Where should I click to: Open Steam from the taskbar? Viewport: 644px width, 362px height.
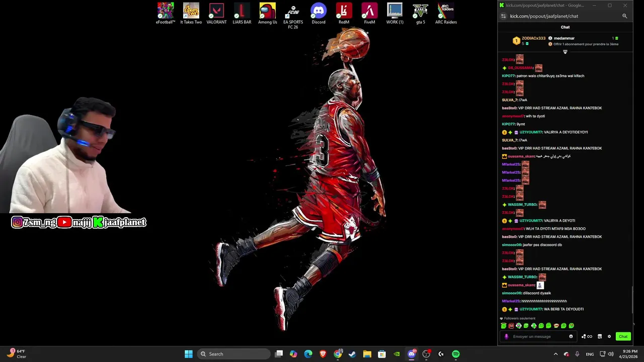point(352,354)
